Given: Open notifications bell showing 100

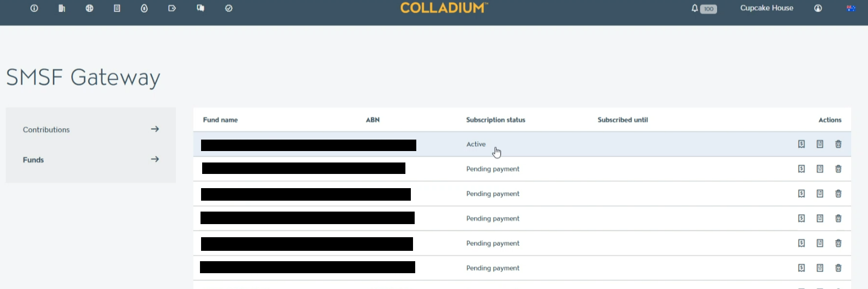Looking at the screenshot, I should point(704,8).
